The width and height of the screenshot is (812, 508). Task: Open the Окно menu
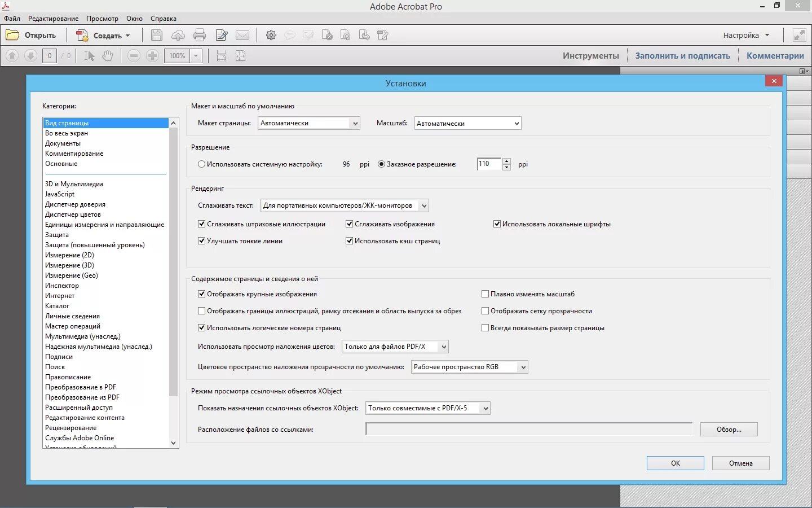[x=134, y=19]
